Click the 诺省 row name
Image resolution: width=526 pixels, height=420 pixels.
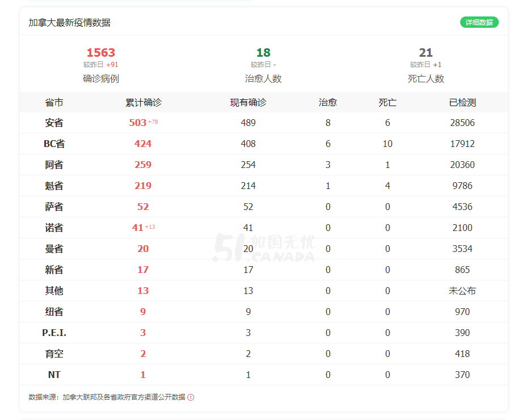pos(54,228)
